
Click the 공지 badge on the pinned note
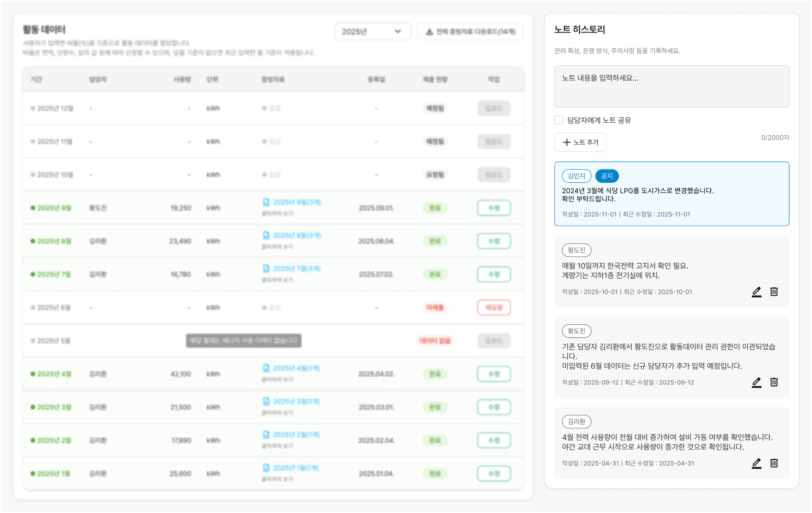607,176
